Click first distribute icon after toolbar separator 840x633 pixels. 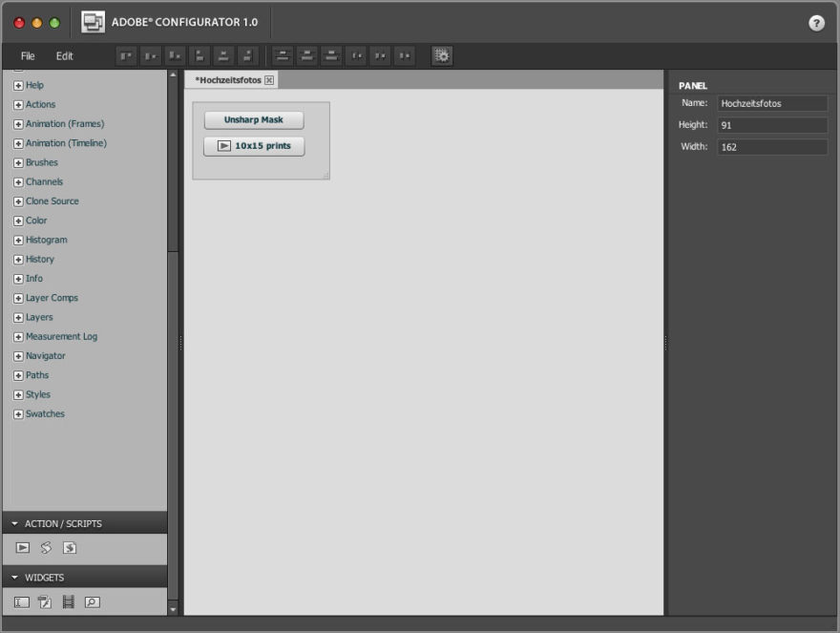click(283, 55)
